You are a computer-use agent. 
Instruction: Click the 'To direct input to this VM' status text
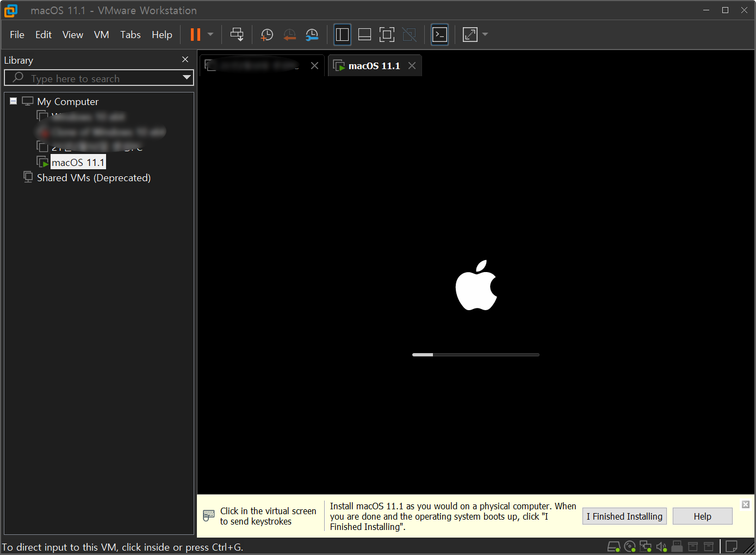pyautogui.click(x=122, y=547)
